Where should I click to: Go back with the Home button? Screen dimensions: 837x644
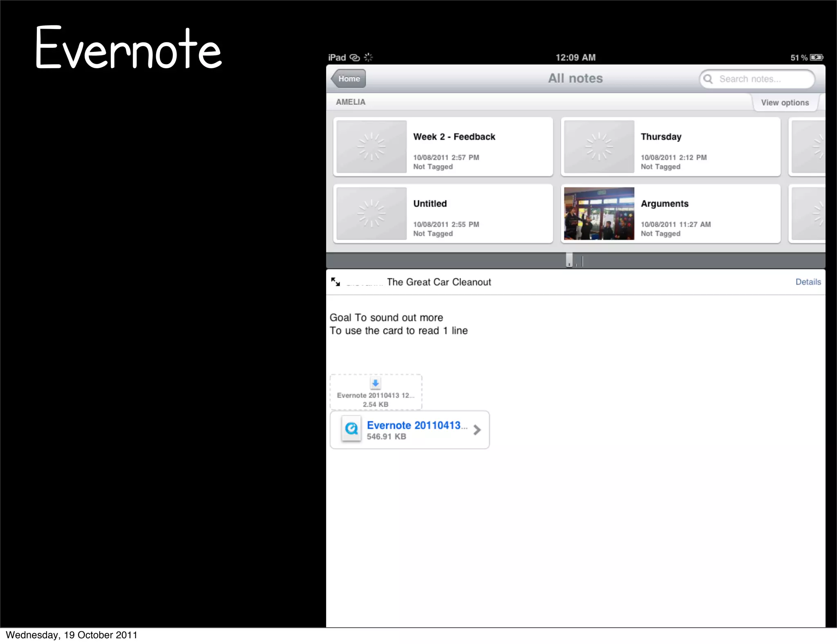point(348,78)
